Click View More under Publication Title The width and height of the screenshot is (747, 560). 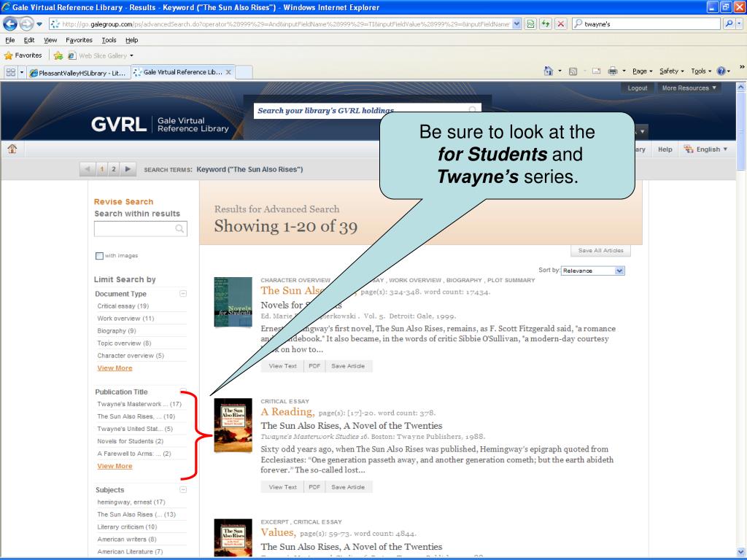click(x=115, y=466)
